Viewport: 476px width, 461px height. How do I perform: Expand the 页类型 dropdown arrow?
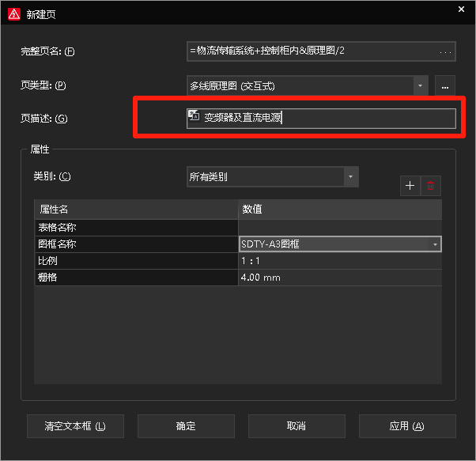coord(421,86)
